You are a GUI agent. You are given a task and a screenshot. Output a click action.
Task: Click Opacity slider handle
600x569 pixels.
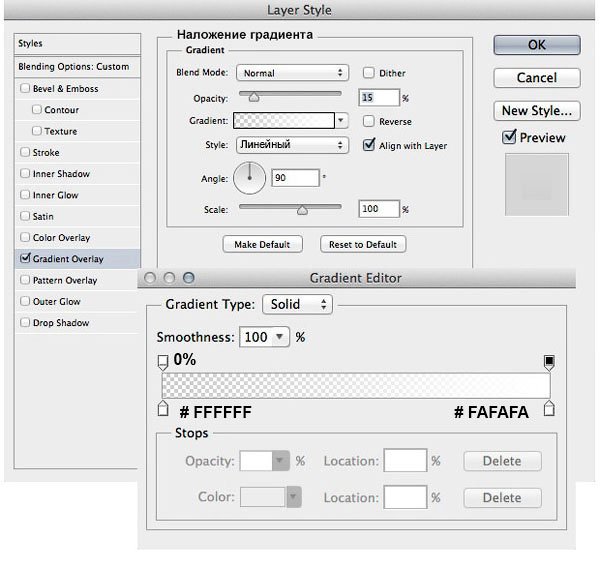coord(254,97)
